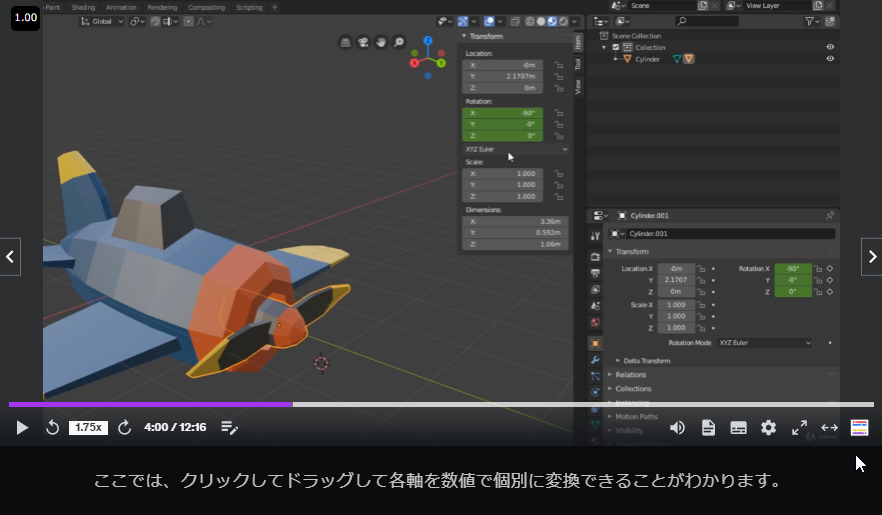
Task: Select the Object properties orange square tab
Action: point(595,342)
